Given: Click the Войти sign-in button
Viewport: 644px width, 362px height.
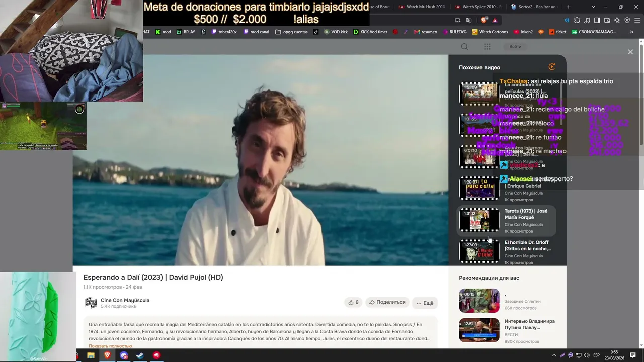Looking at the screenshot, I should click(515, 47).
